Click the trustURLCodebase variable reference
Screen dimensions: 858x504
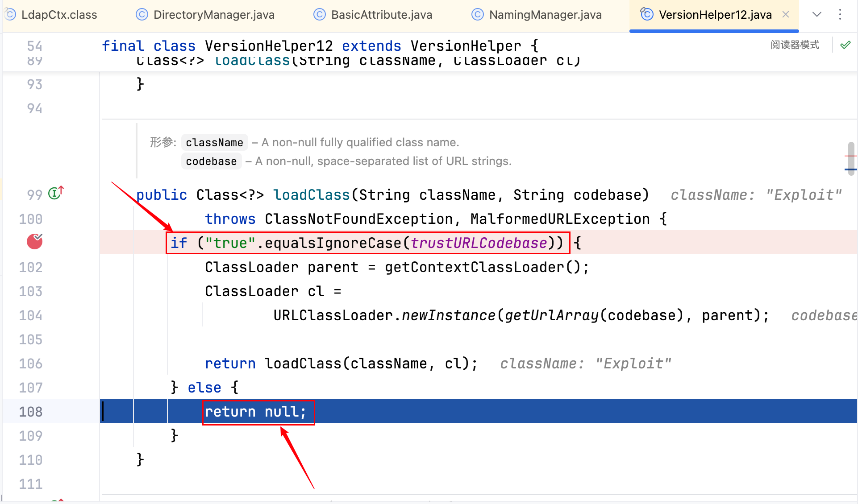click(479, 243)
